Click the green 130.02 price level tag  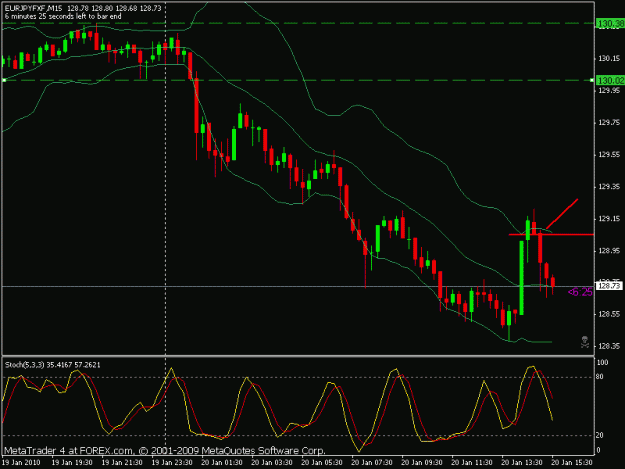click(610, 80)
